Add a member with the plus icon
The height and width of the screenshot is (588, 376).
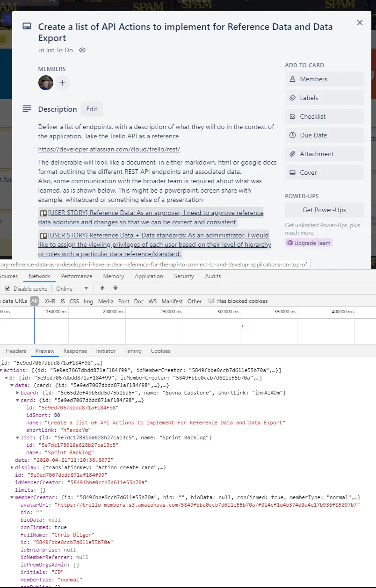[x=63, y=83]
